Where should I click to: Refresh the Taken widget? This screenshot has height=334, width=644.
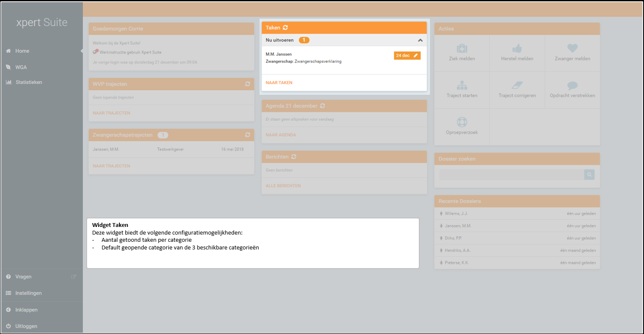point(285,28)
